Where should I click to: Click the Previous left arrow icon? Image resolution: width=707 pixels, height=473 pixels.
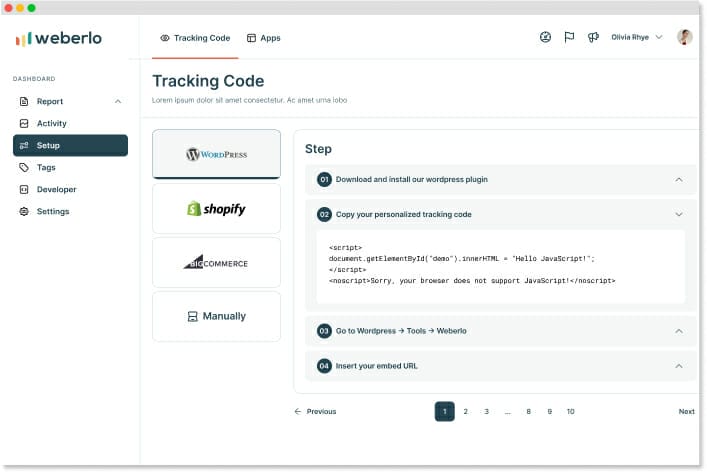298,412
